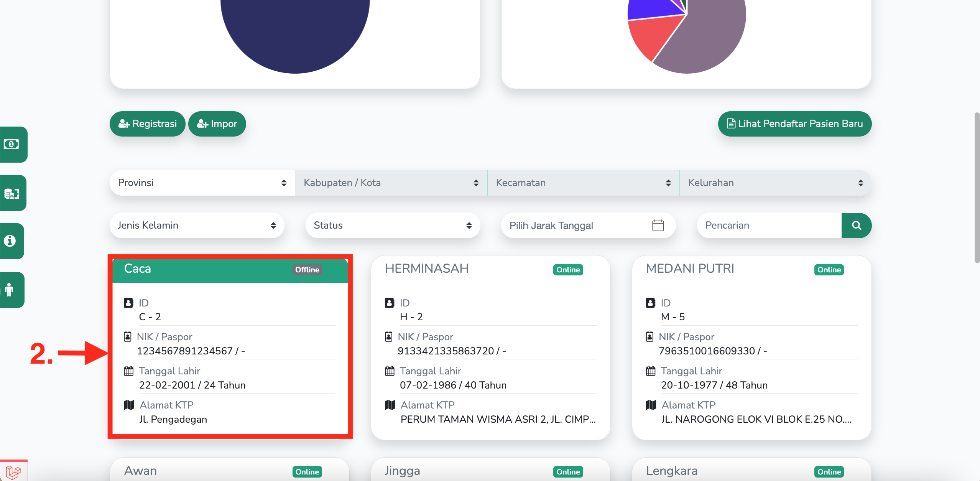Click map icon next to Alamat KTP for Caca

click(x=129, y=405)
